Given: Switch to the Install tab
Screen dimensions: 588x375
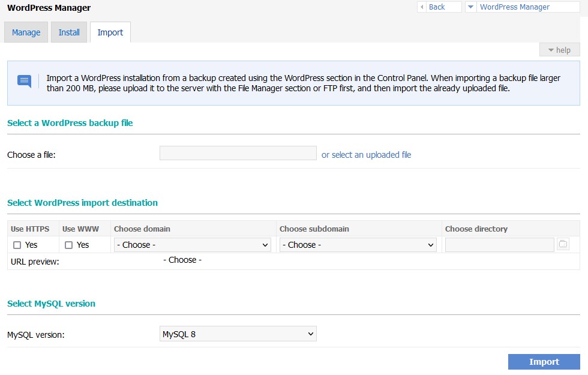Looking at the screenshot, I should (x=68, y=32).
